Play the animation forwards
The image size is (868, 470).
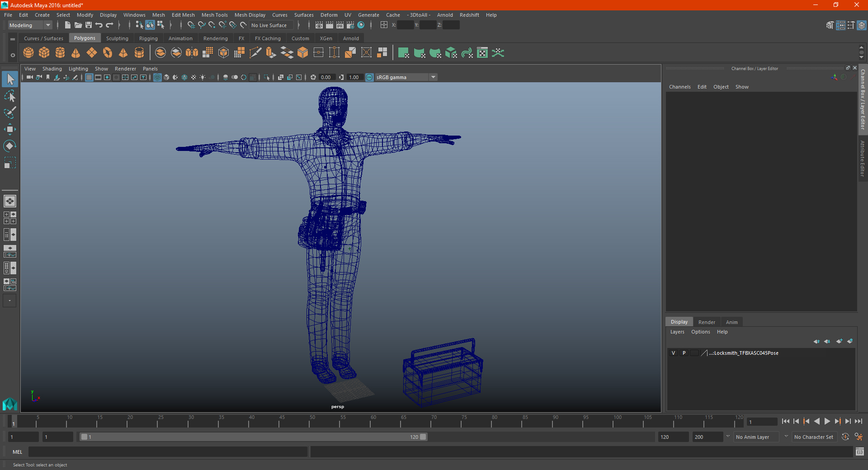coord(827,421)
